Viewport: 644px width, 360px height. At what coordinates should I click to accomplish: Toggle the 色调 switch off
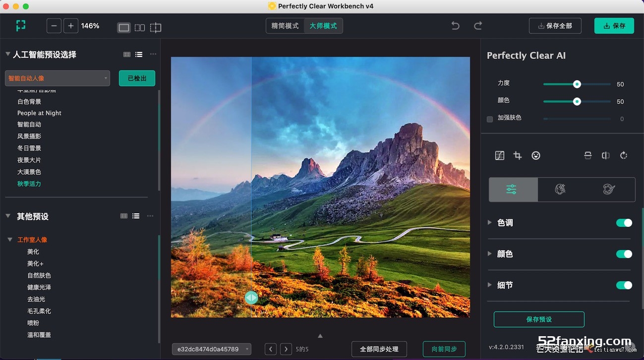pos(624,223)
